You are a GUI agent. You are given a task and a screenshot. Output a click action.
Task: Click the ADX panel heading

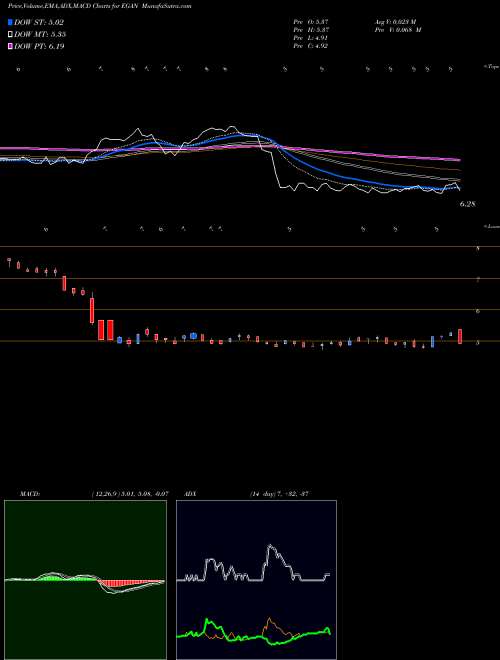click(190, 494)
